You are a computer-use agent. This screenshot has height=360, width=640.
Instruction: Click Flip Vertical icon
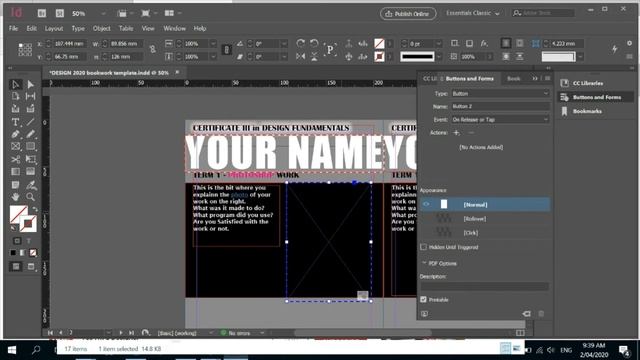tap(314, 56)
